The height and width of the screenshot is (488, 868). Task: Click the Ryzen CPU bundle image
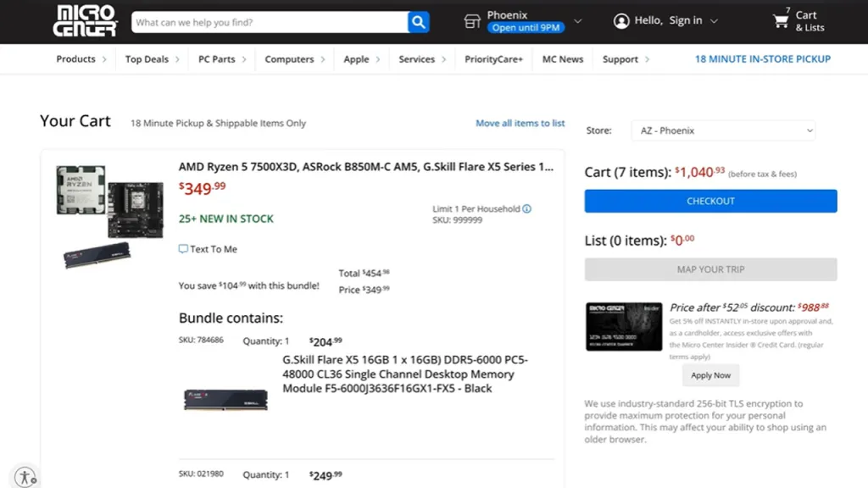pos(81,189)
